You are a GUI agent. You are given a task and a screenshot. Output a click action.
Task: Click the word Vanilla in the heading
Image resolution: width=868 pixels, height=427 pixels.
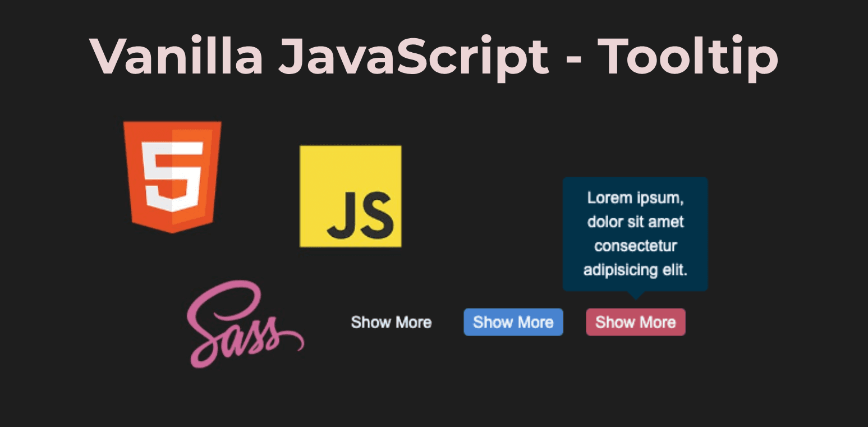177,55
